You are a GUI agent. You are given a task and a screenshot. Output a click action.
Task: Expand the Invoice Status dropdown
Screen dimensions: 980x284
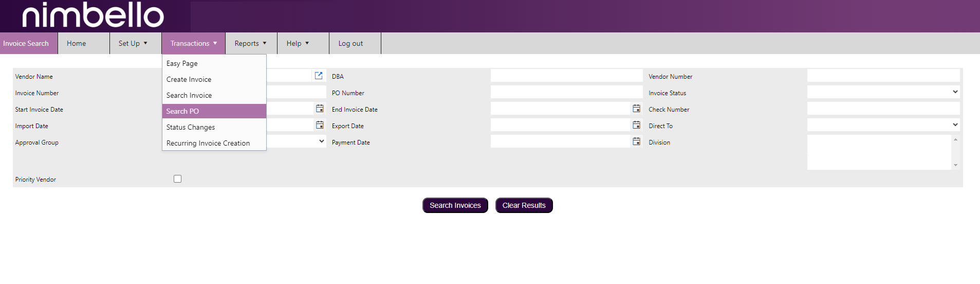[x=883, y=92]
